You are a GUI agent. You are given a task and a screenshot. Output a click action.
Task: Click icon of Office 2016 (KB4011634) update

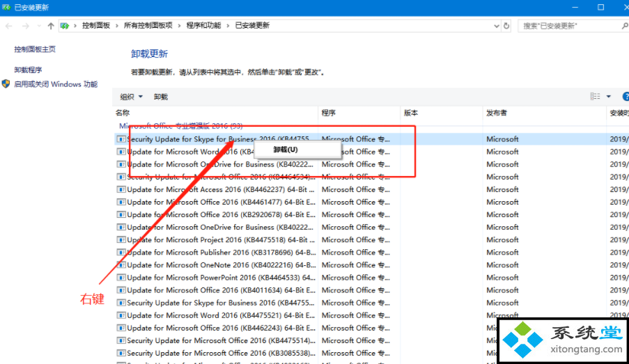click(121, 290)
